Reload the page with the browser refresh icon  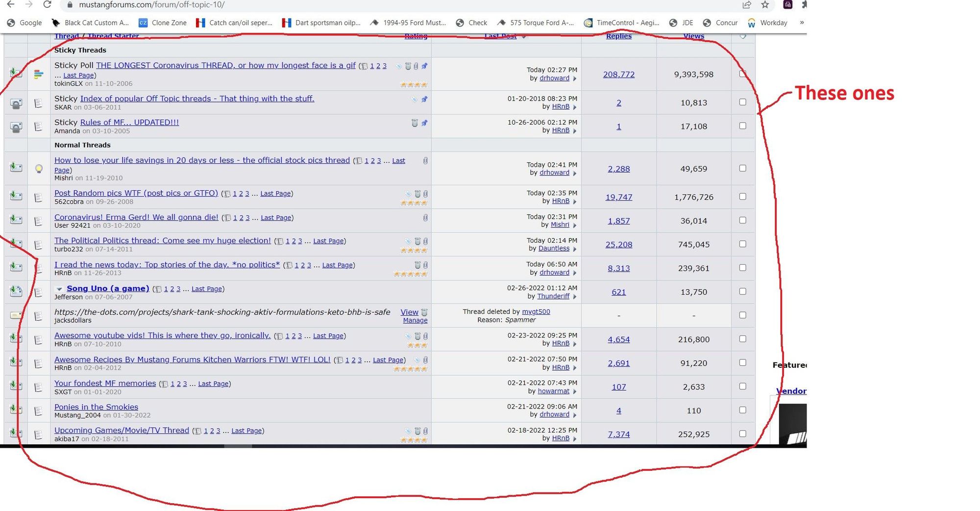[47, 5]
